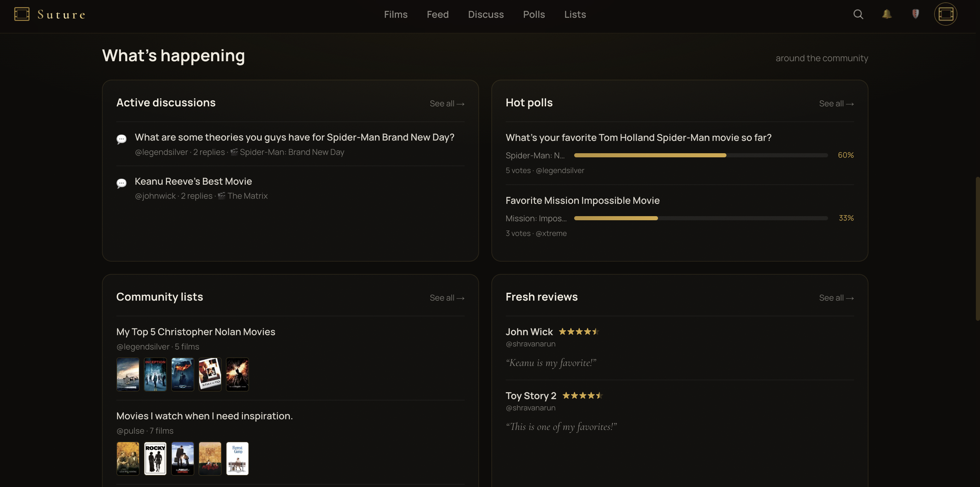Open the search magnifier icon

point(858,14)
